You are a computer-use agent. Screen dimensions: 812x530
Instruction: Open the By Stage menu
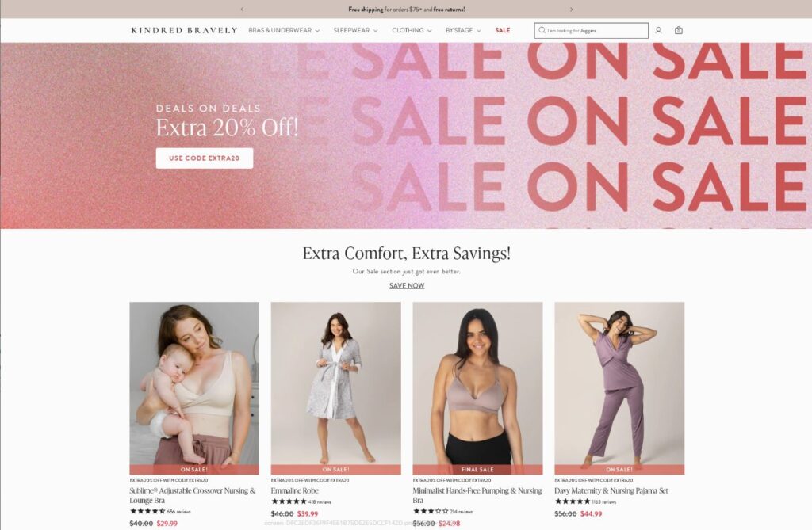[463, 31]
